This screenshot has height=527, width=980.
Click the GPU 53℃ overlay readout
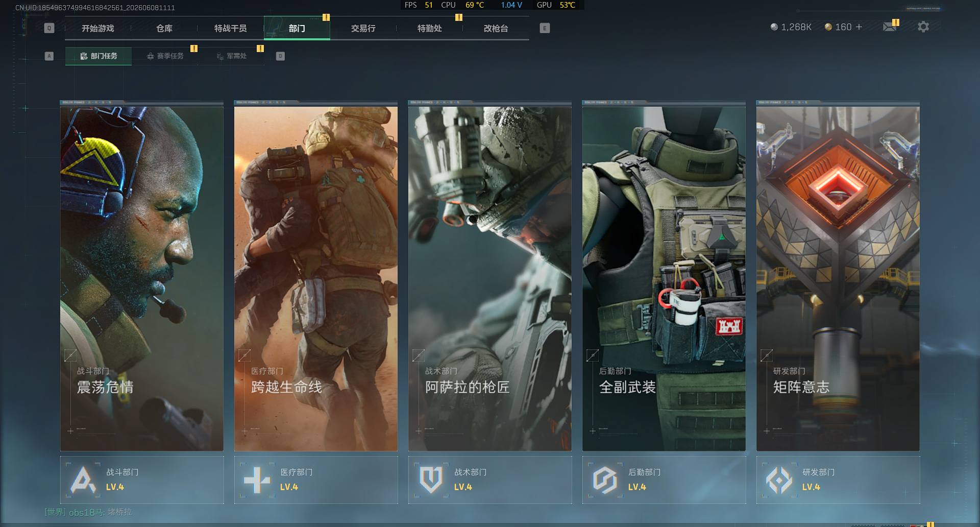tap(556, 5)
